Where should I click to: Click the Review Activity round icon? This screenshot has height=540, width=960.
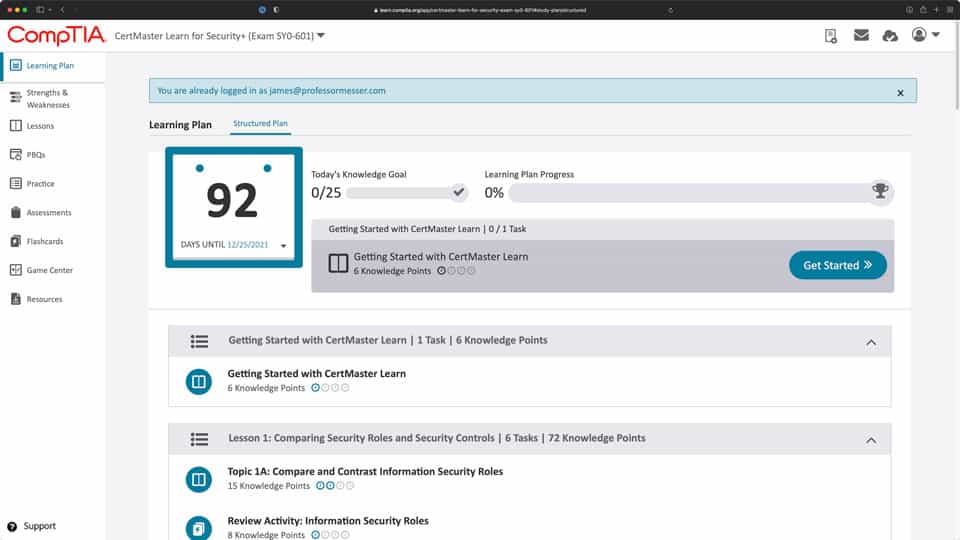click(x=199, y=528)
